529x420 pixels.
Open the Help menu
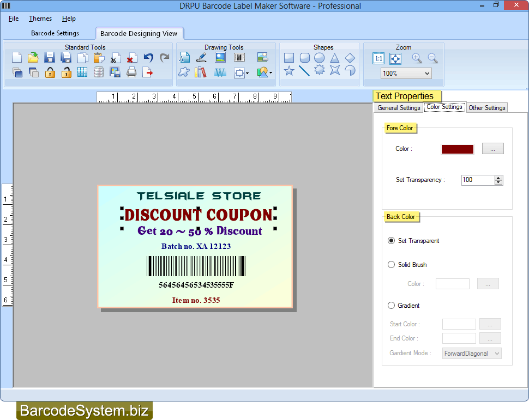[x=69, y=19]
